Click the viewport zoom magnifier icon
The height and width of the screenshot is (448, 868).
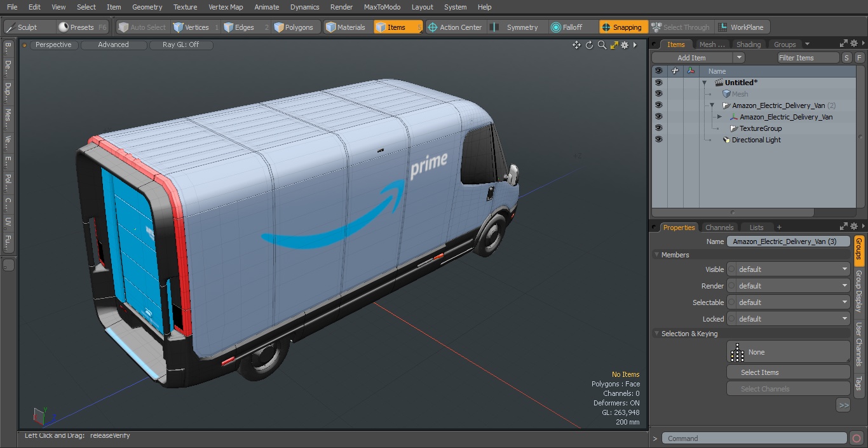click(602, 45)
